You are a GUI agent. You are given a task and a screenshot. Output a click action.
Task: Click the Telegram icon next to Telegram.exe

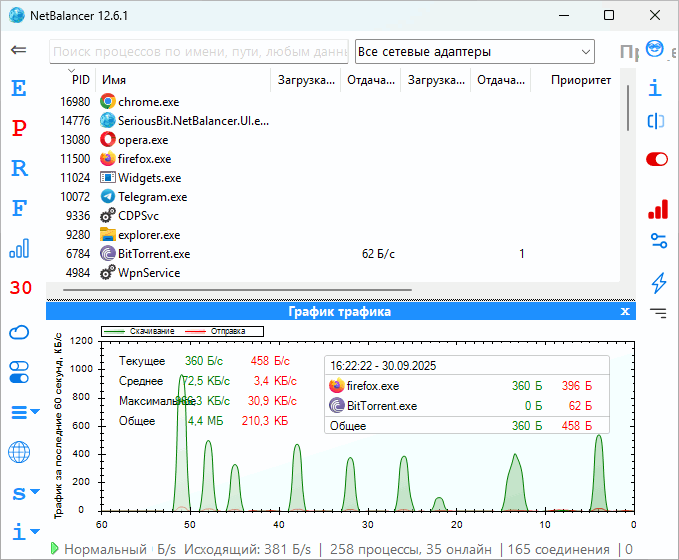108,197
